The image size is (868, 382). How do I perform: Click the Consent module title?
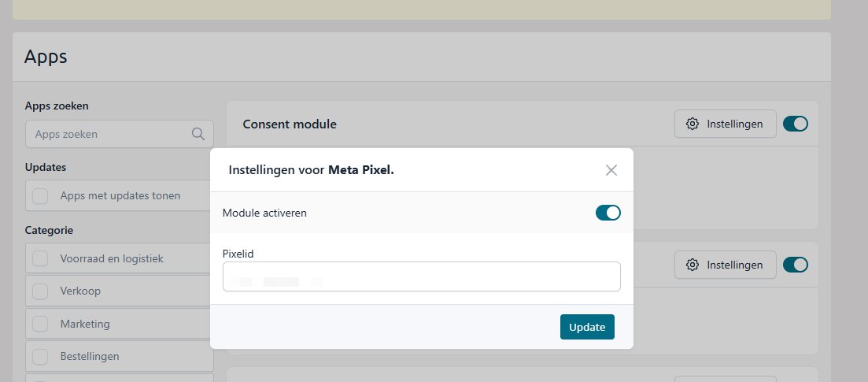290,124
